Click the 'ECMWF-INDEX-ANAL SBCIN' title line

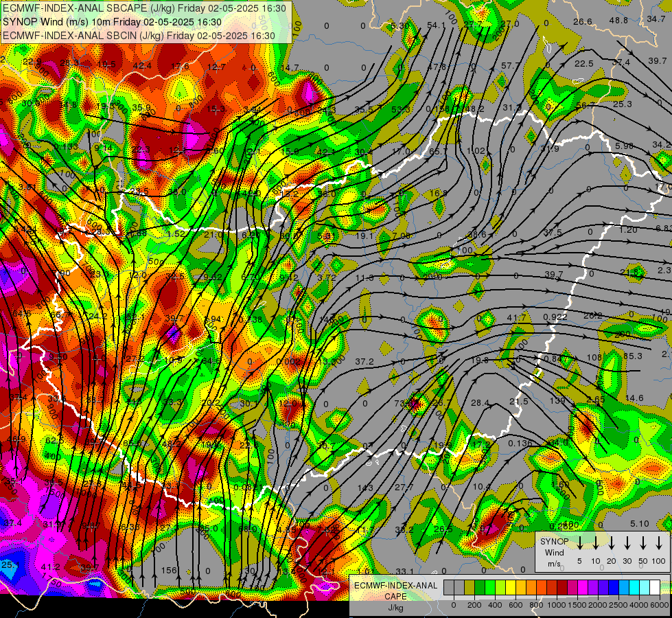[139, 36]
